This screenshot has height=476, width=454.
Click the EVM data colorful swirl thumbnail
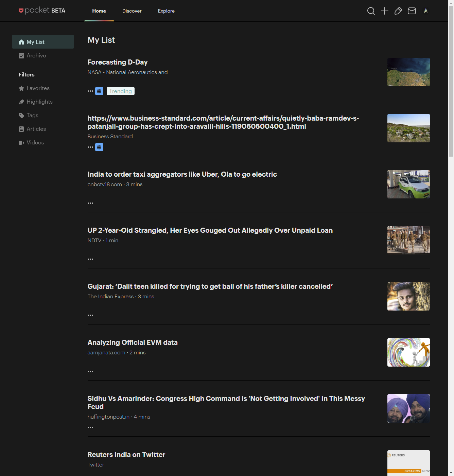(408, 352)
